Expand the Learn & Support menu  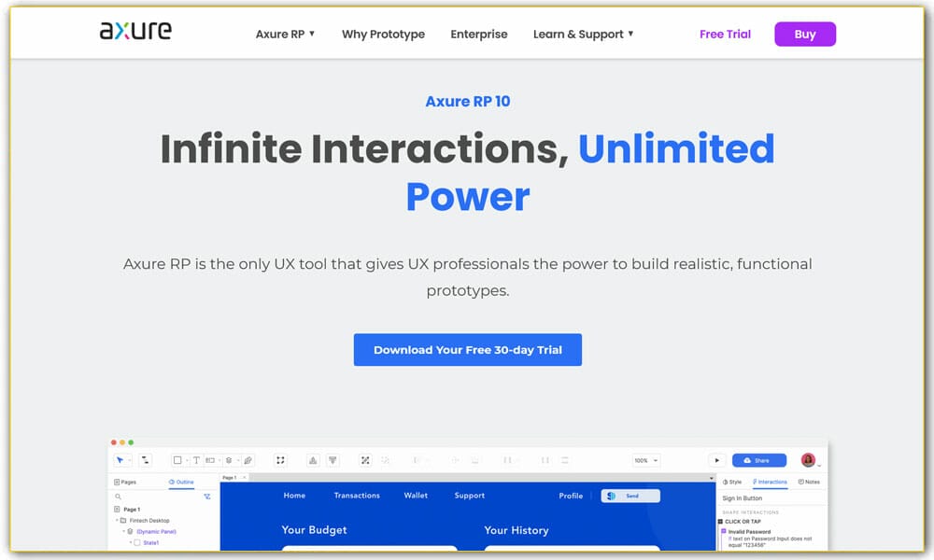pyautogui.click(x=583, y=35)
